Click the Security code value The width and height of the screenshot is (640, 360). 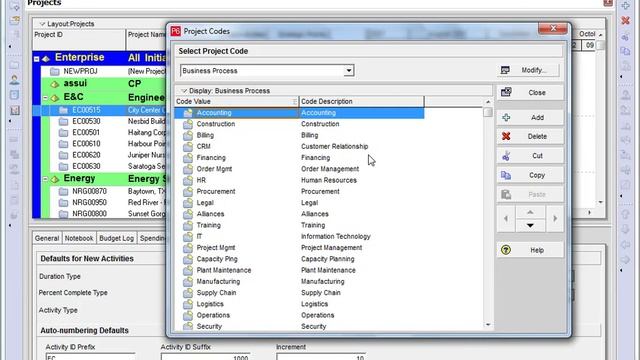(209, 327)
